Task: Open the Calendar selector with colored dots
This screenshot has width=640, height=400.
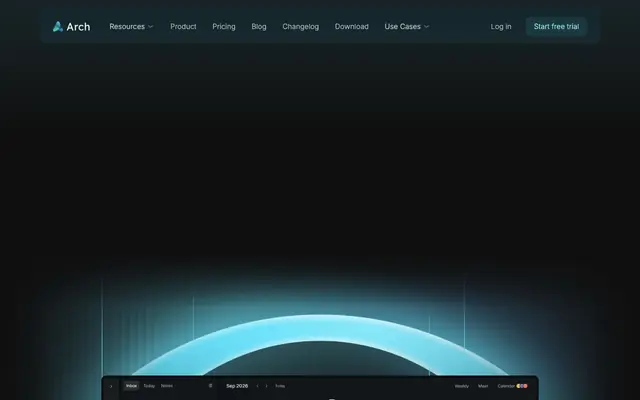Action: [512, 386]
